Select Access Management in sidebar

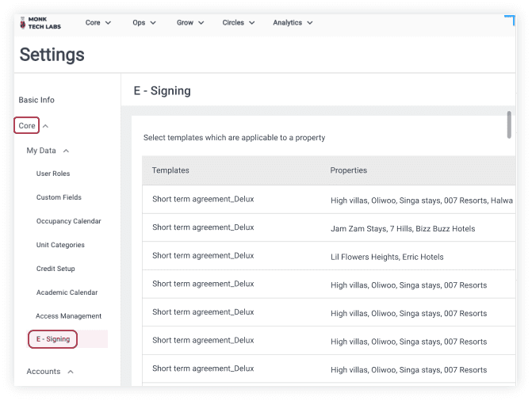click(x=68, y=316)
